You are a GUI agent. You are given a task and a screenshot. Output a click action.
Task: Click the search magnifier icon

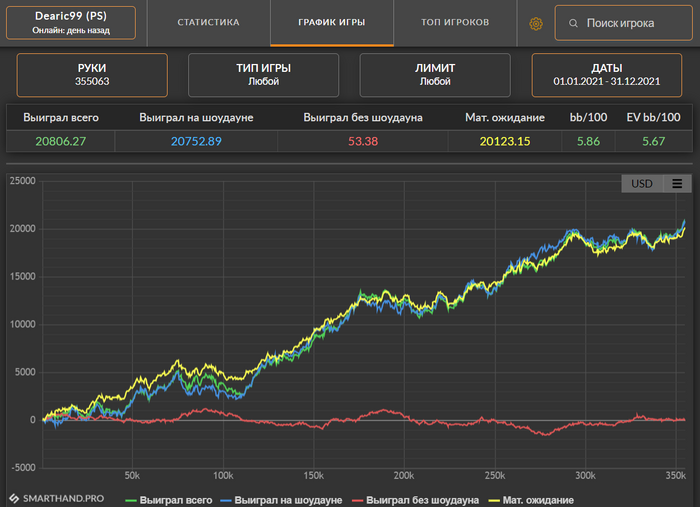click(x=573, y=23)
